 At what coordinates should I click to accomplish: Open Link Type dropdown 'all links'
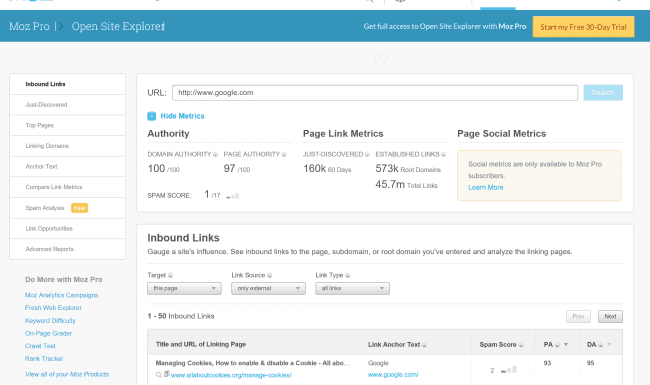[x=352, y=288]
